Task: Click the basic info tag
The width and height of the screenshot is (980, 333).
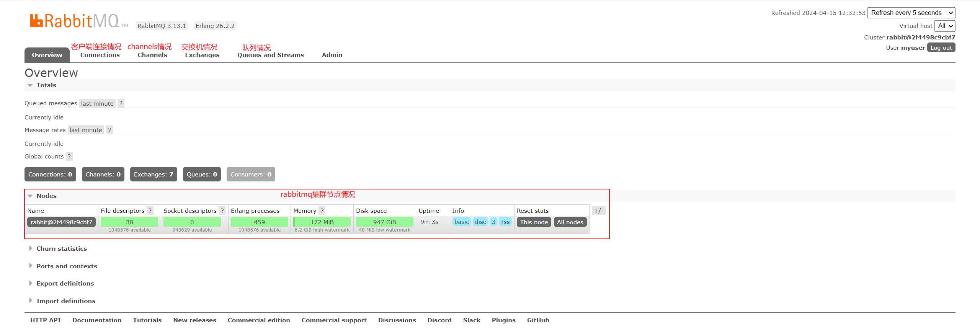Action: click(x=462, y=222)
